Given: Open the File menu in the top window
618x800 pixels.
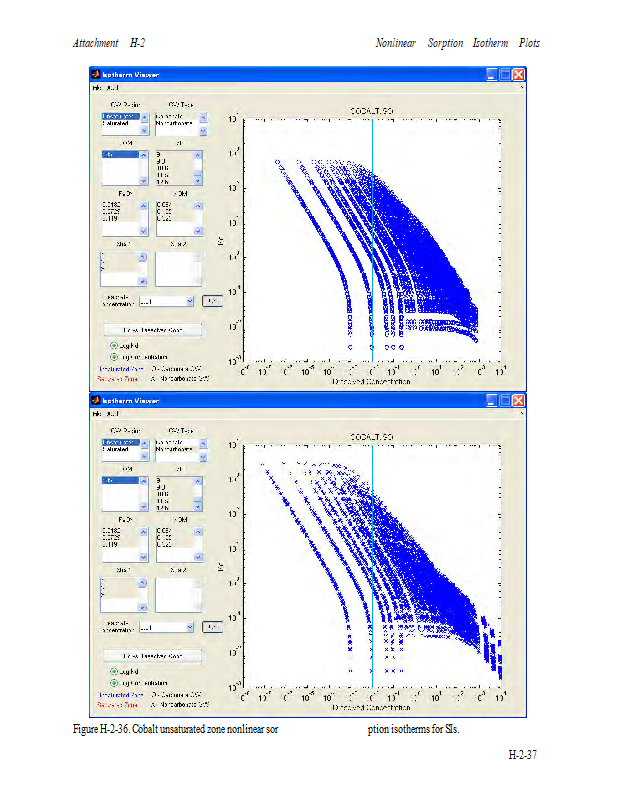Looking at the screenshot, I should tap(98, 88).
